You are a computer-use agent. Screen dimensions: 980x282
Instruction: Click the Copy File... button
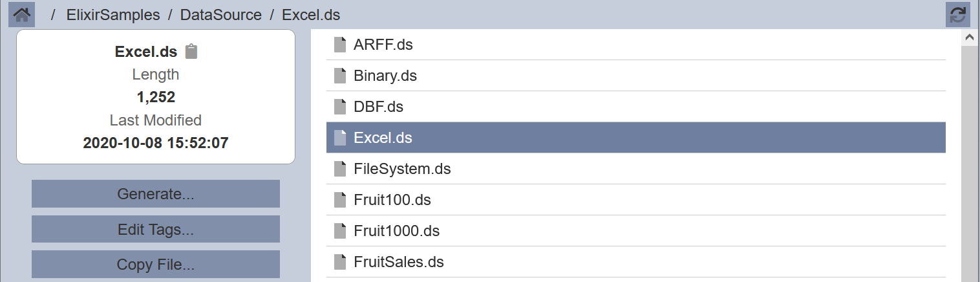coord(156,265)
